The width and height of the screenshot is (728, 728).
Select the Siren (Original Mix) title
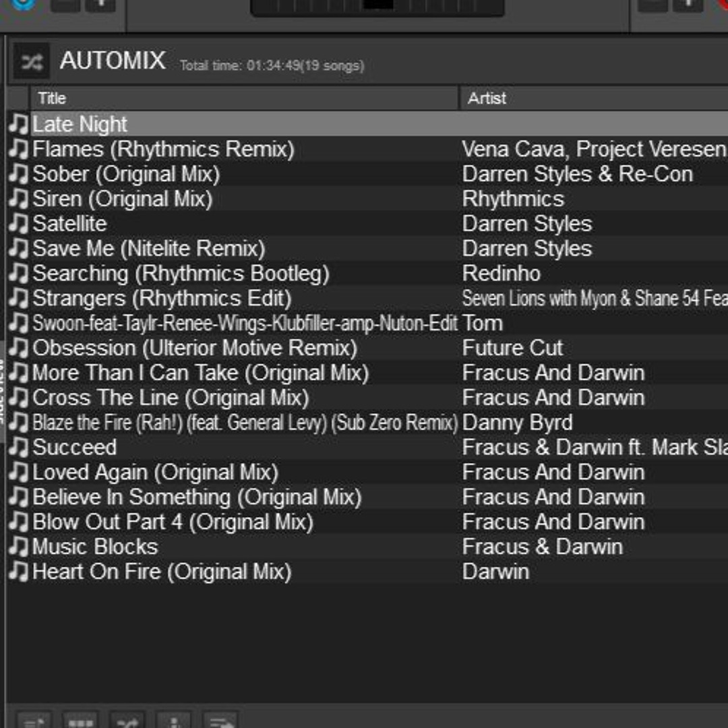tap(123, 199)
